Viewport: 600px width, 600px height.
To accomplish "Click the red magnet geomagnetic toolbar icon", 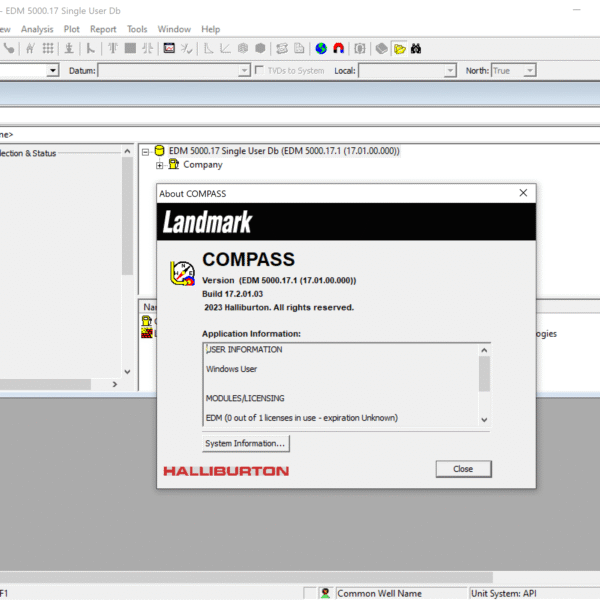I will tap(339, 49).
